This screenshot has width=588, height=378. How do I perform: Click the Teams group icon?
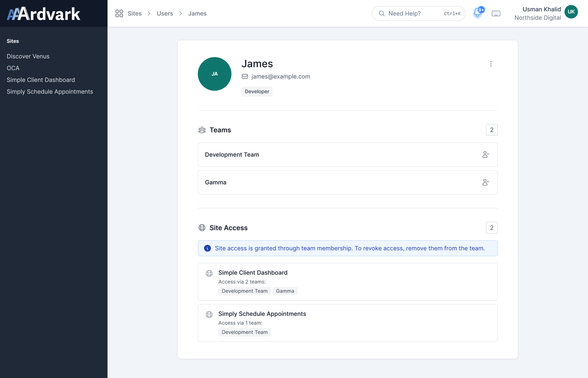click(x=202, y=130)
